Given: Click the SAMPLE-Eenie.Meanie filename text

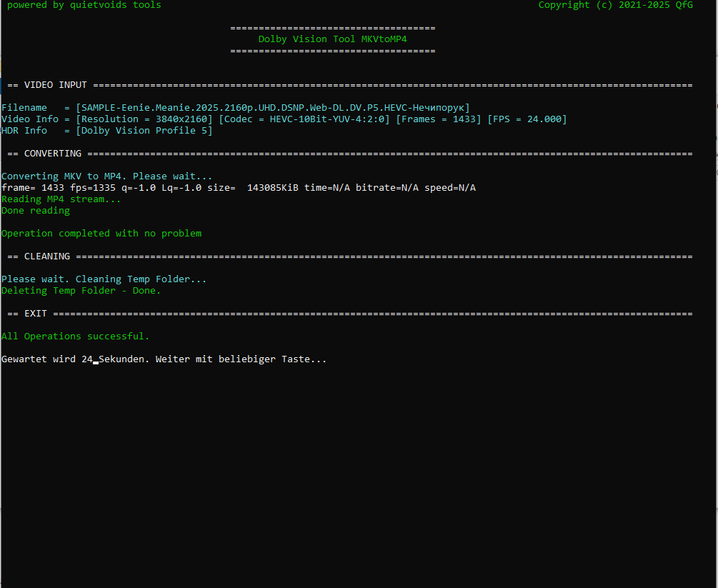Looking at the screenshot, I should click(x=272, y=108).
